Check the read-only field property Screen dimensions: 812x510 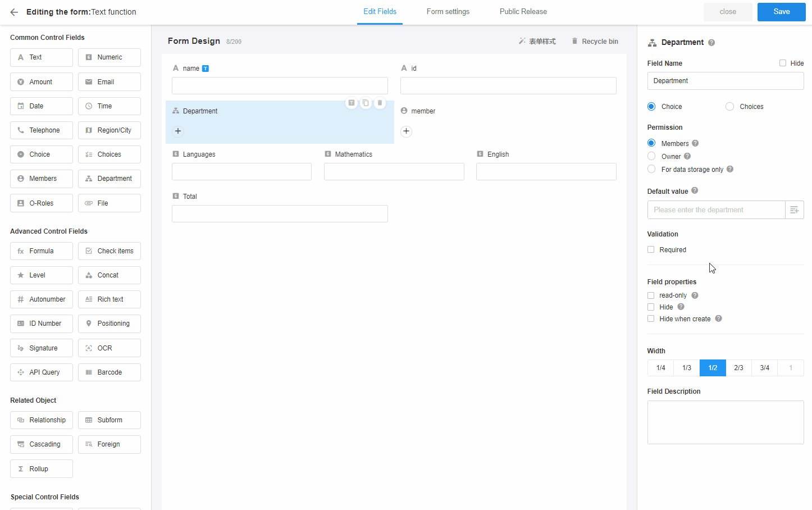click(651, 295)
